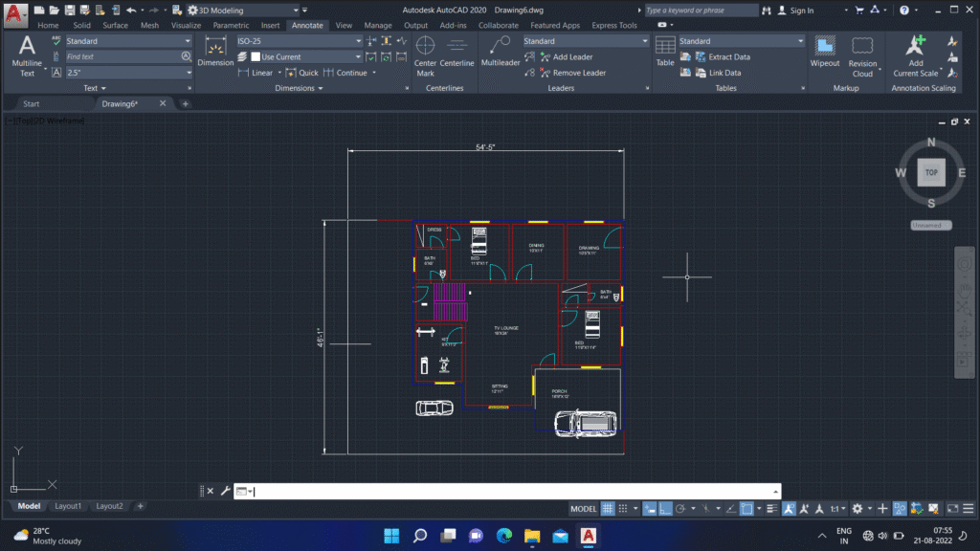980x551 pixels.
Task: Open the Manage ribbon tab
Action: click(377, 26)
